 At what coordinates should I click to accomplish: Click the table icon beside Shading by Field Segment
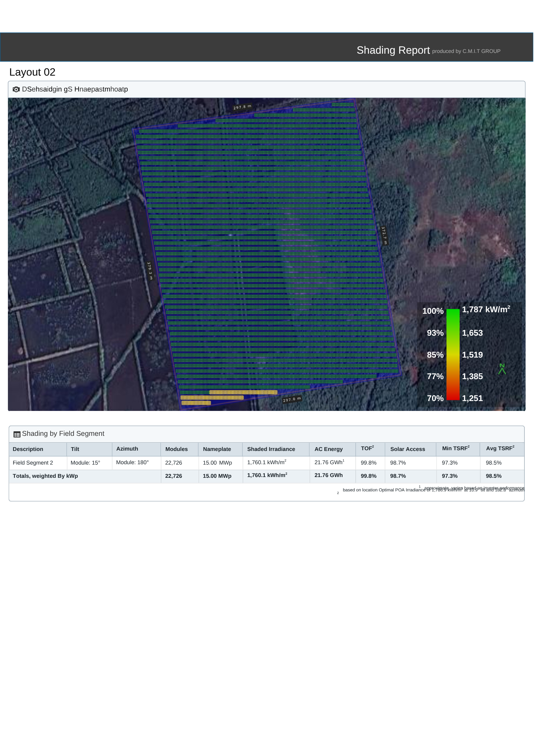pos(17,434)
